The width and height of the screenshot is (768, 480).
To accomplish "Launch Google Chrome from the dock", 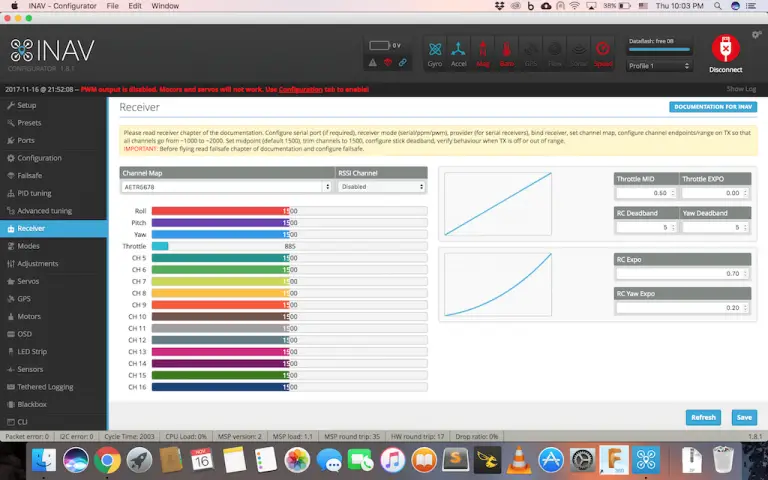I will pos(108,460).
